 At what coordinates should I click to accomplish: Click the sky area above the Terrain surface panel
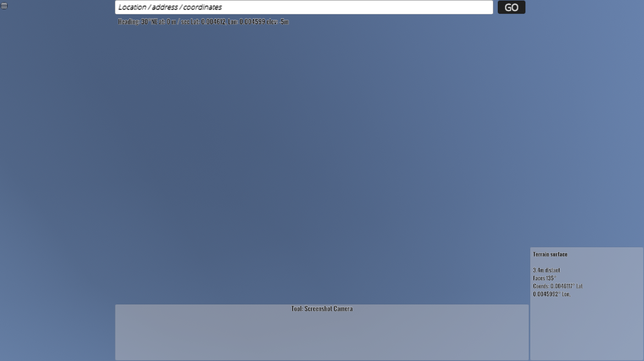click(586, 165)
